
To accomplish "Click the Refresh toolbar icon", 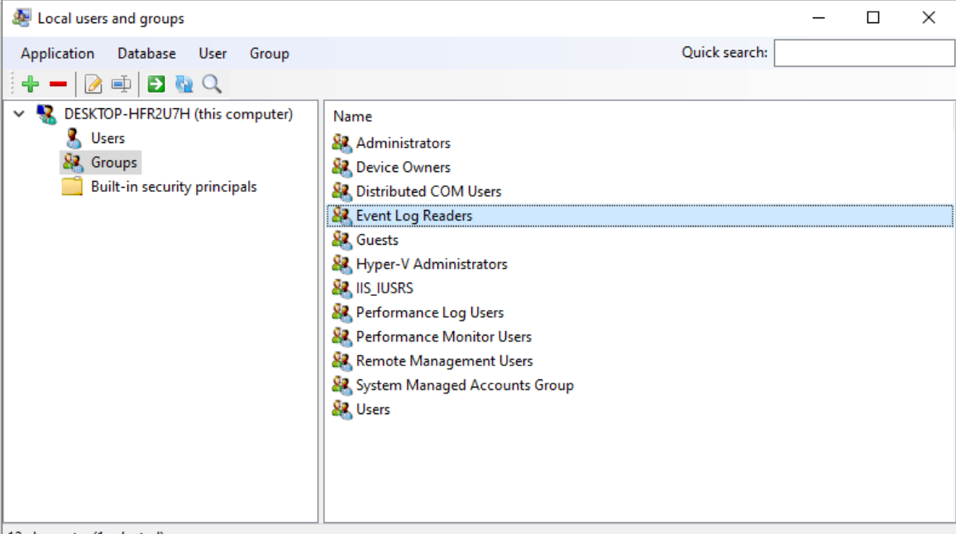I will pos(184,84).
